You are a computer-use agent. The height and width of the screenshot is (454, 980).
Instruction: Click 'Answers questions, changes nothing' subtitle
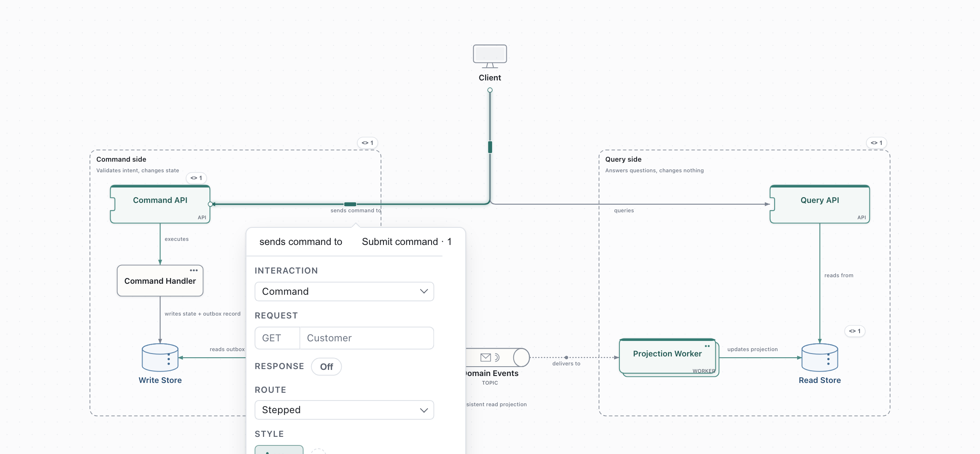(655, 171)
